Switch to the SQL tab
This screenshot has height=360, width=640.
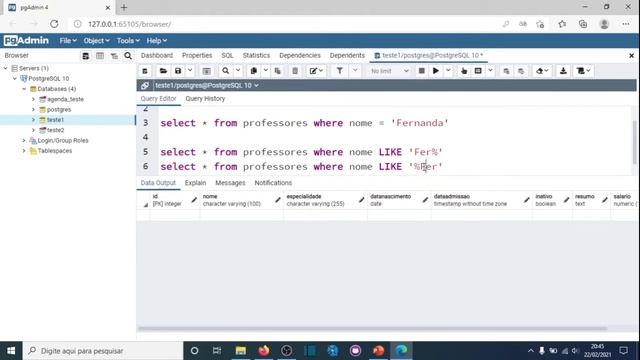click(x=227, y=56)
